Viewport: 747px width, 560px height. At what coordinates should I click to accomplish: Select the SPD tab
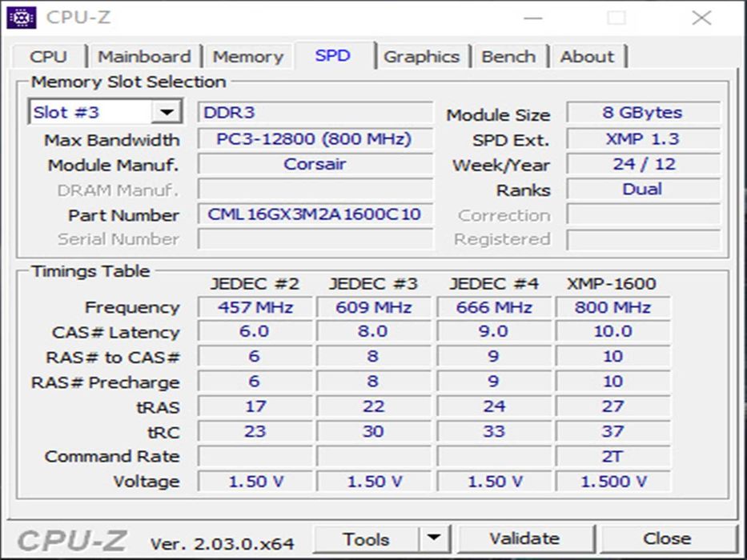pos(333,55)
